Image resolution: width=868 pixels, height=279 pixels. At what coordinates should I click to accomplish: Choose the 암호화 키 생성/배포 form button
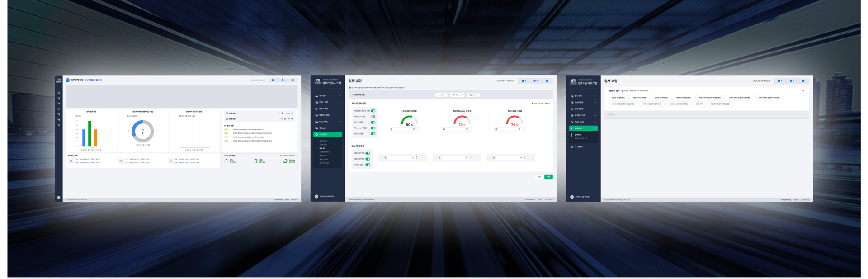[x=618, y=98]
